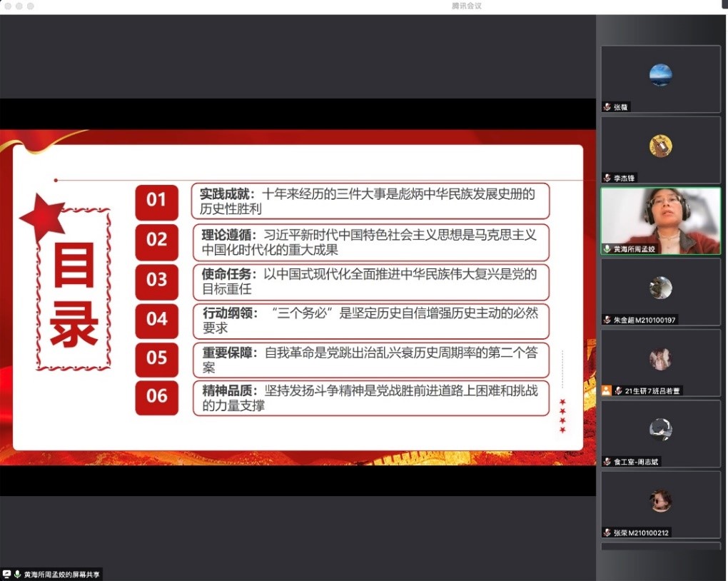Viewport: 728px width, 581px height.
Task: Click the mic icon next to 黄海所周孟姣's name
Action: [607, 249]
